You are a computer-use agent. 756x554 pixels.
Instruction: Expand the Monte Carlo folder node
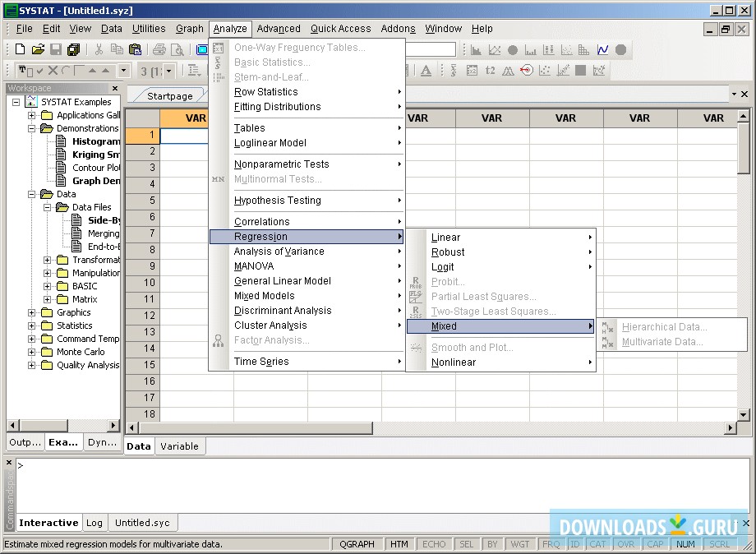tap(32, 352)
